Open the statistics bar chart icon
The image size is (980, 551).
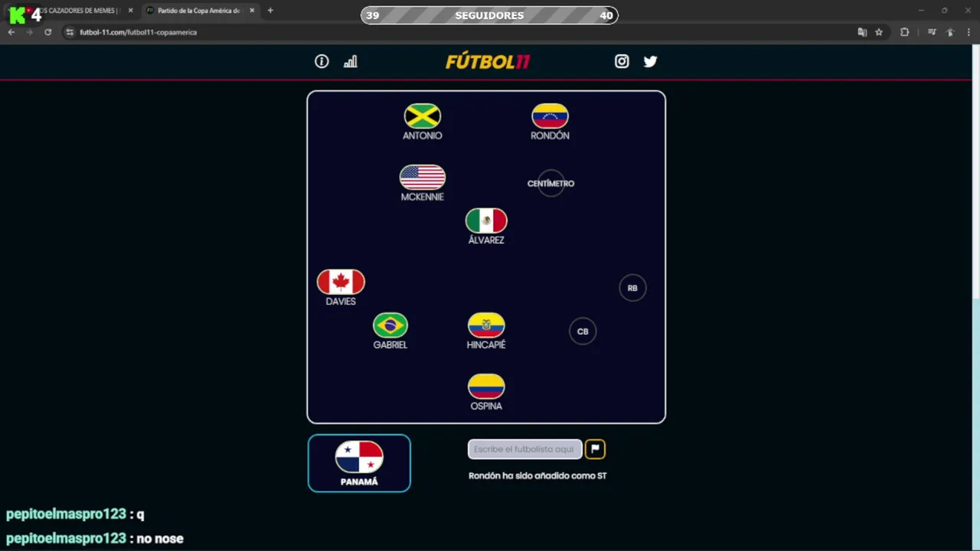350,62
